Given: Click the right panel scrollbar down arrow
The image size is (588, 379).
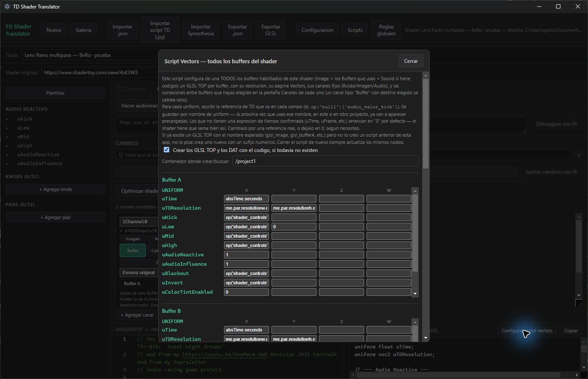Looking at the screenshot, I should coord(579,295).
